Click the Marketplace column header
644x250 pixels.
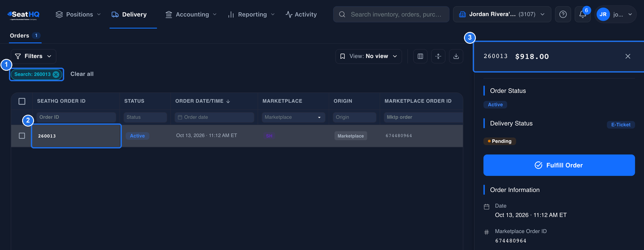click(282, 101)
